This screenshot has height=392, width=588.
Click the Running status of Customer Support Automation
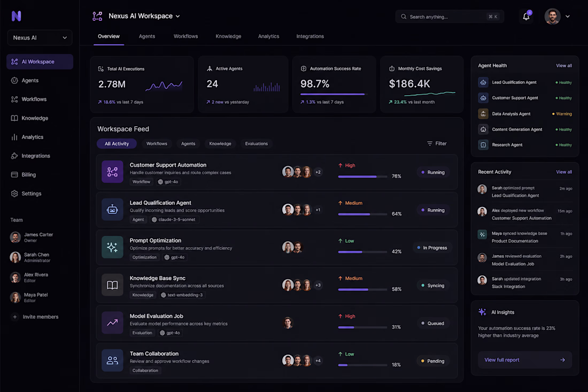click(433, 172)
